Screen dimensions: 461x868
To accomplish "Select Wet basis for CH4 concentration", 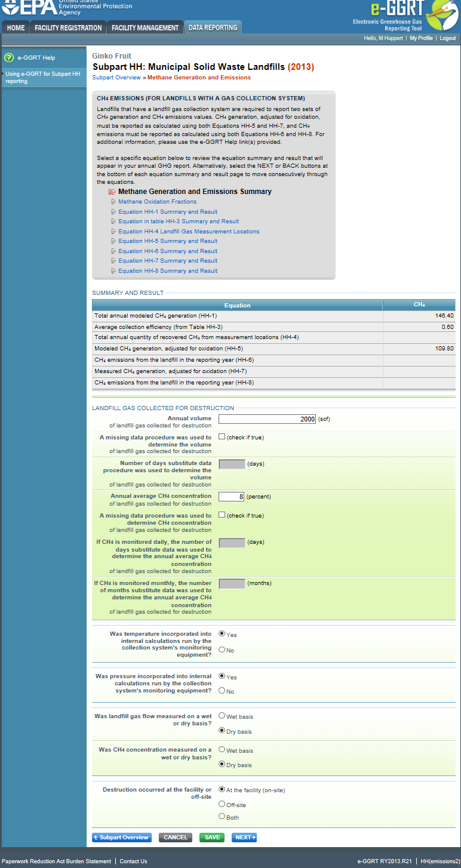I will click(x=222, y=749).
